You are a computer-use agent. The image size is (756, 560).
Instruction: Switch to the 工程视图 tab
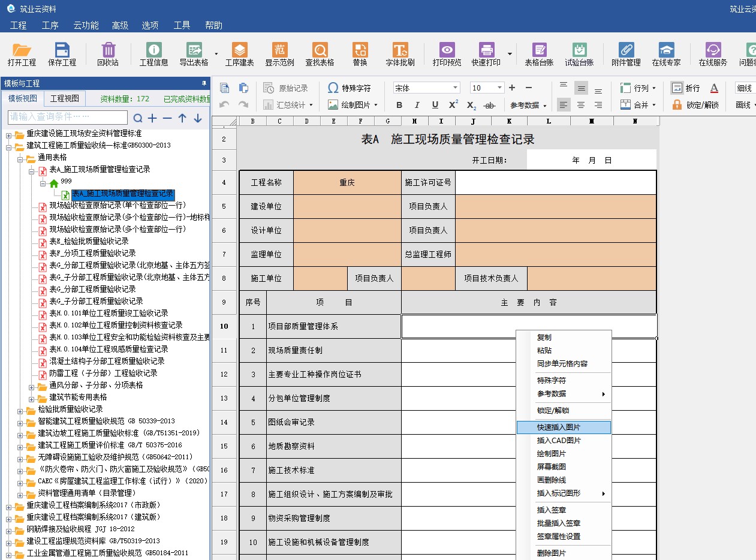coord(64,98)
